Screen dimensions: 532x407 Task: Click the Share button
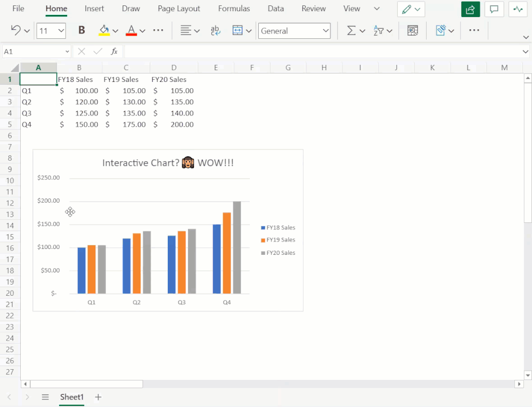coord(471,9)
